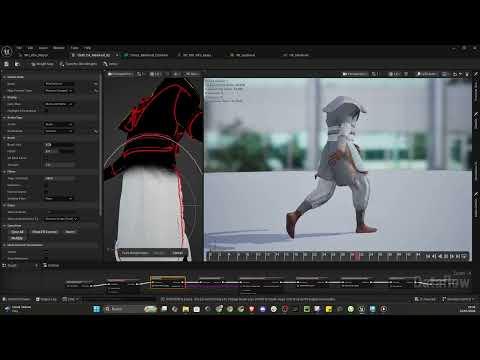Open the Window menu
This screenshot has height=360, width=480.
[59, 48]
